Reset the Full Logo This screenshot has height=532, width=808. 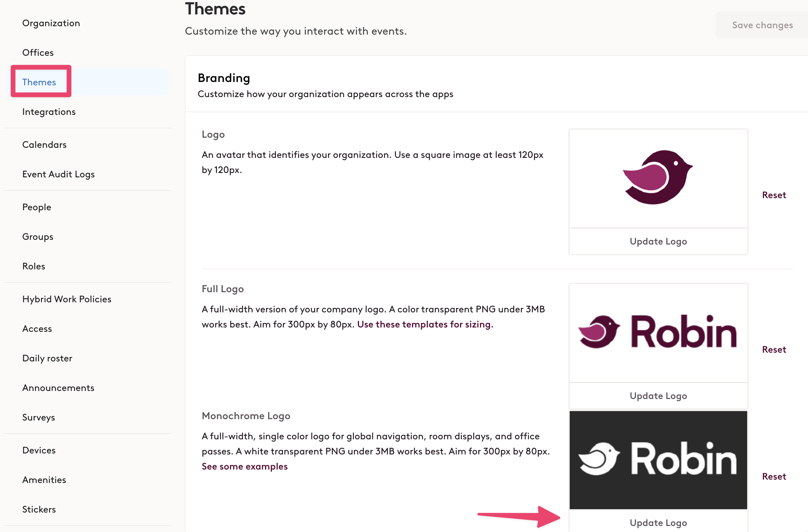pos(774,349)
